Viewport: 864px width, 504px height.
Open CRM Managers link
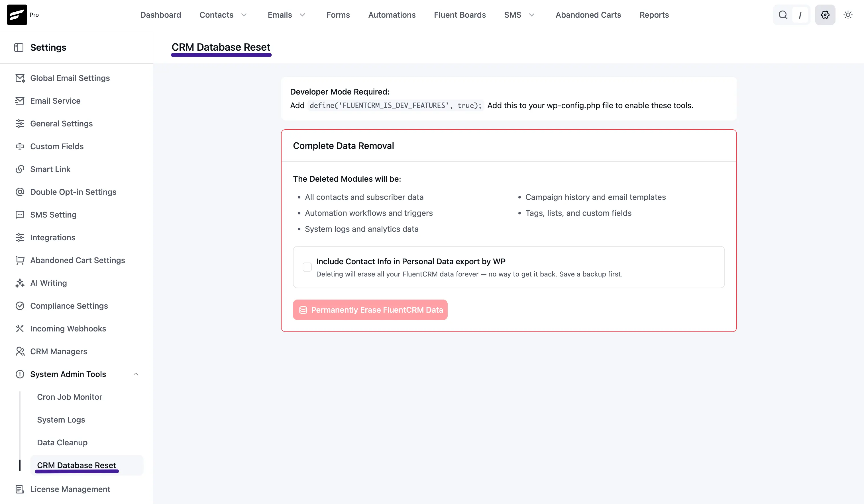pos(59,352)
